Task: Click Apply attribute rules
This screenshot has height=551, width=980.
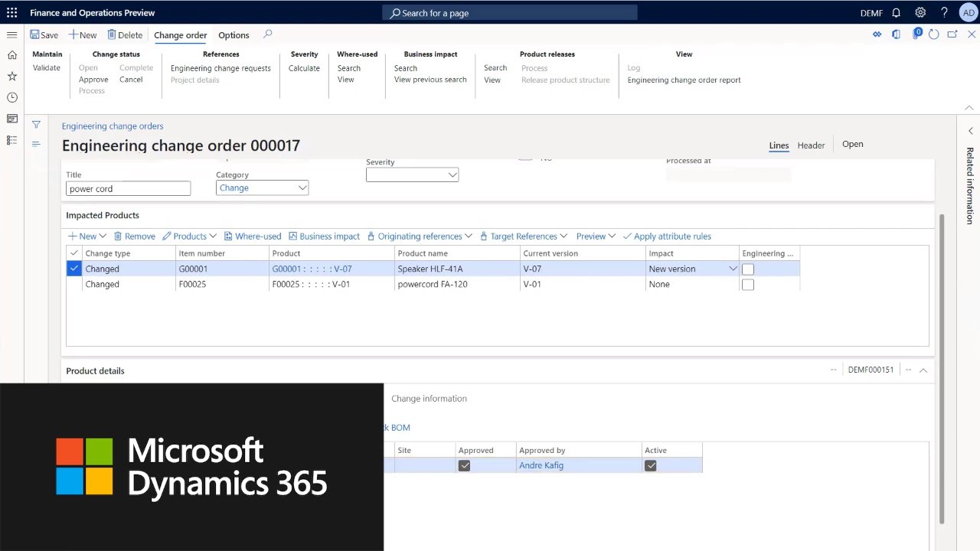Action: tap(667, 236)
